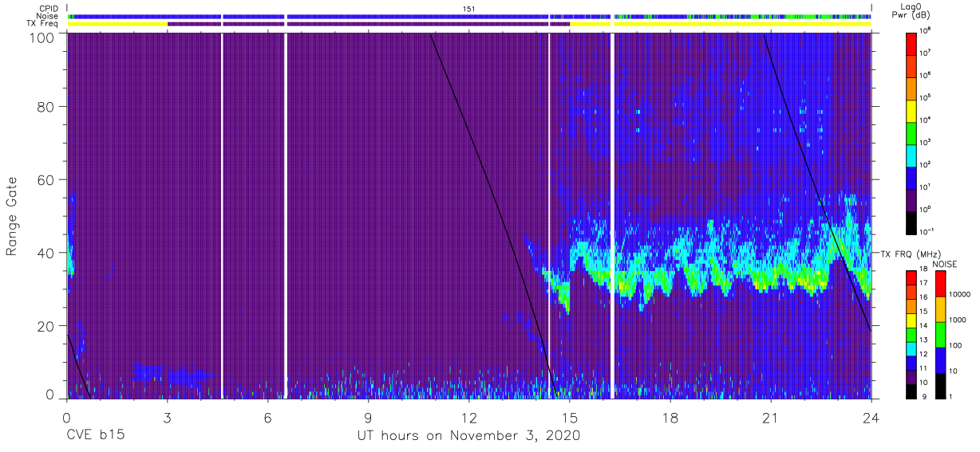The height and width of the screenshot is (452, 980).
Task: Click the y-axis tick label '80'
Action: point(45,106)
